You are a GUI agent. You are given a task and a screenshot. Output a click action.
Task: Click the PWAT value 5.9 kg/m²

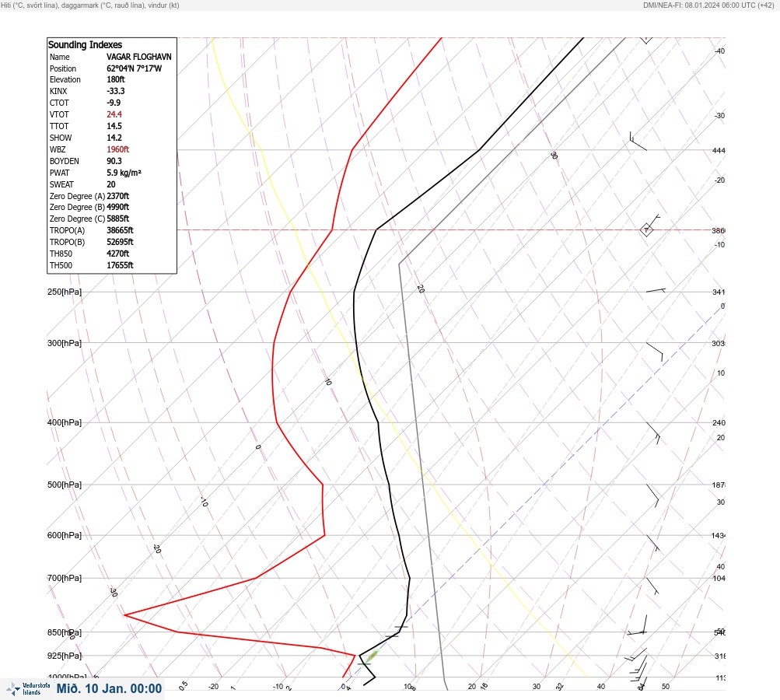(124, 173)
